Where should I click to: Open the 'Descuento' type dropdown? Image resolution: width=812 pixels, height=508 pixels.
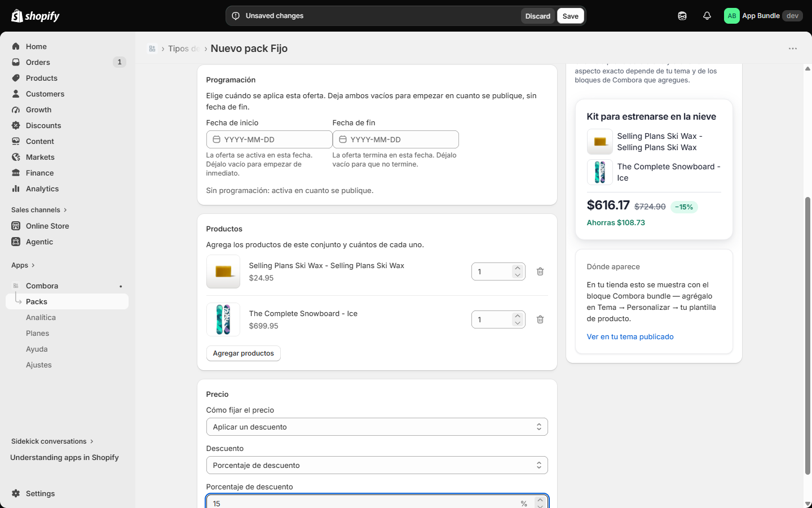[x=377, y=465]
